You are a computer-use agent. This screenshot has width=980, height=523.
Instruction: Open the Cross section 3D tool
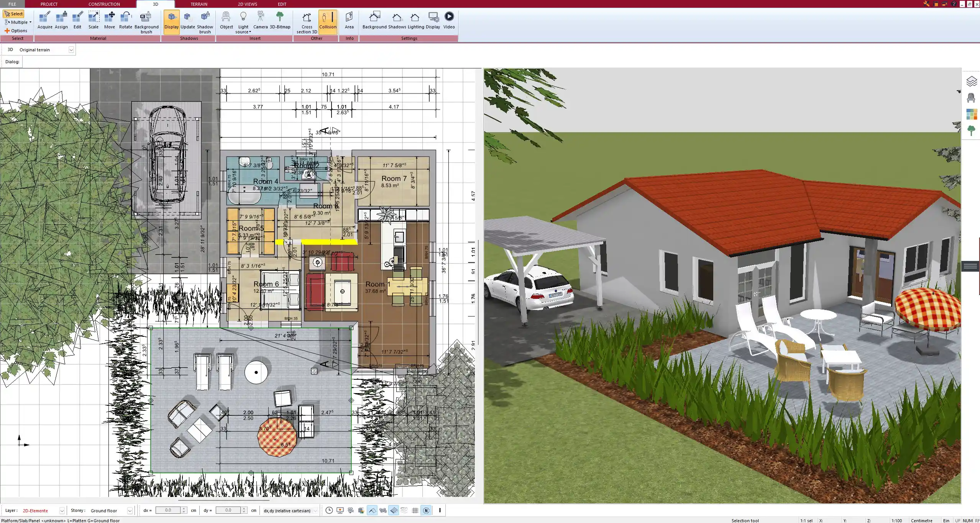(x=306, y=22)
